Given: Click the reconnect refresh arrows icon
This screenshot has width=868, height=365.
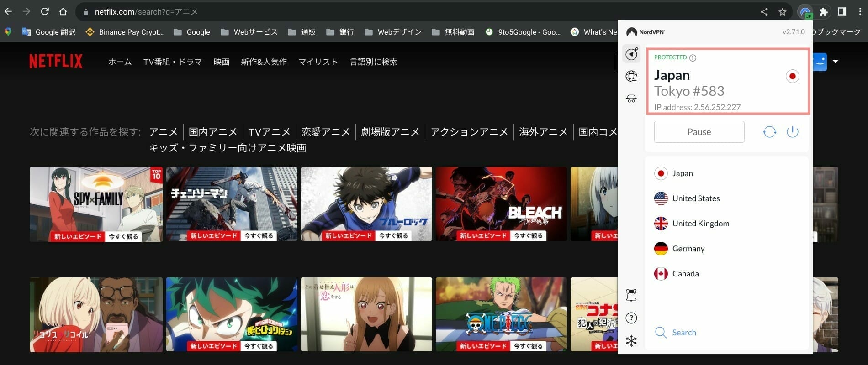Looking at the screenshot, I should coord(770,132).
